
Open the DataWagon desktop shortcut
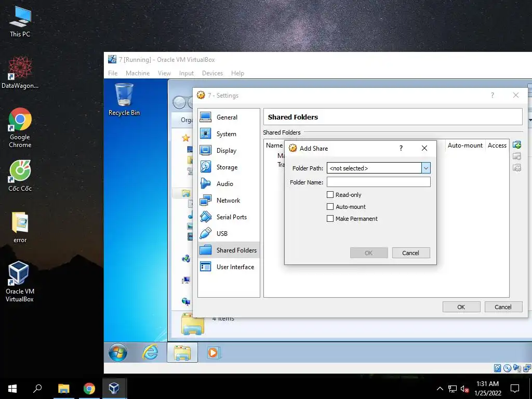coord(20,73)
